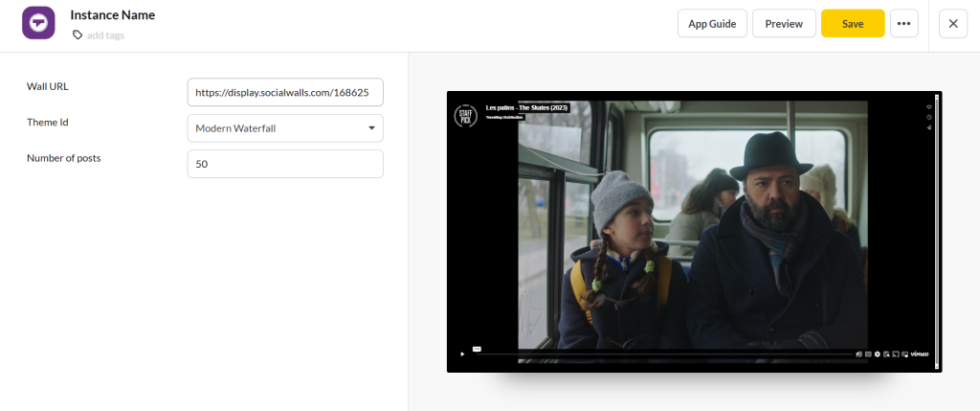Enable picture-in-picture mode in player
The width and height of the screenshot is (980, 411).
(904, 354)
